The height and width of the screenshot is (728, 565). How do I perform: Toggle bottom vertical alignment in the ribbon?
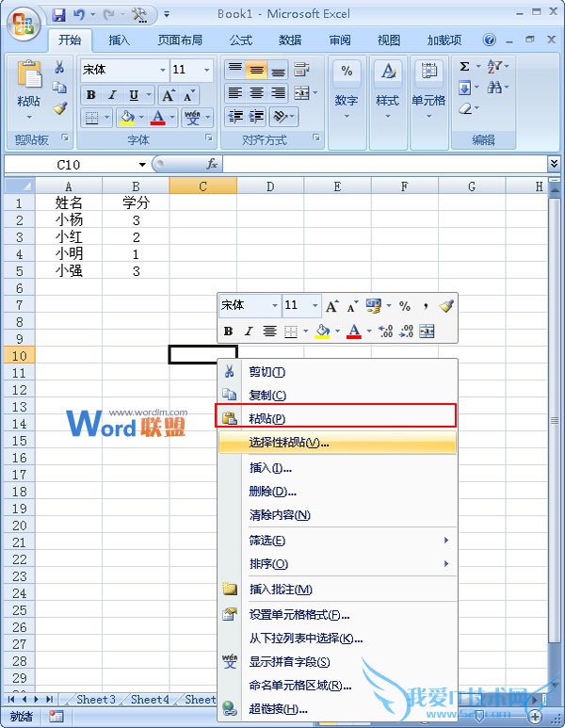pos(278,70)
